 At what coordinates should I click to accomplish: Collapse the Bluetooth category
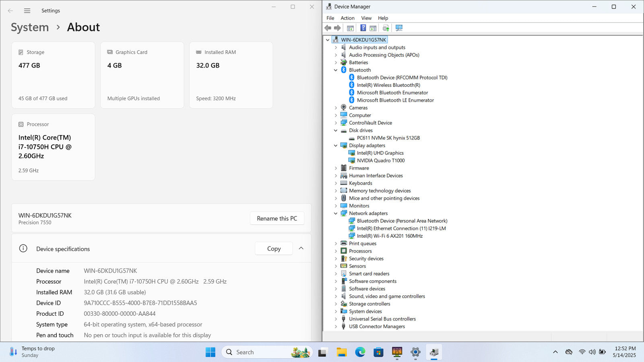pyautogui.click(x=336, y=70)
